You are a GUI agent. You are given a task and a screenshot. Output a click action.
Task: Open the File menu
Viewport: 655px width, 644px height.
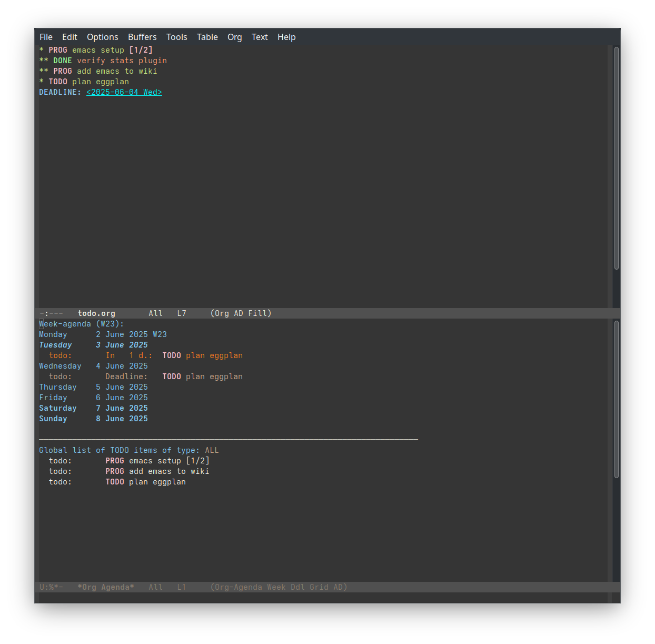(x=46, y=37)
